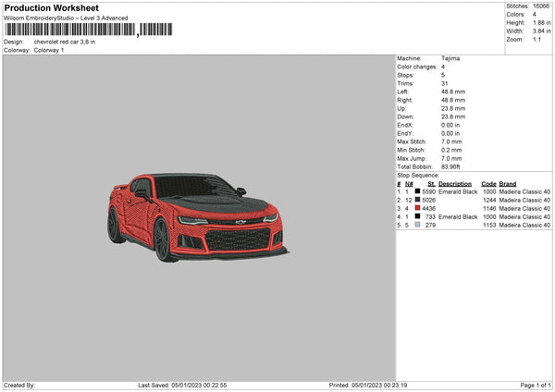
Task: Click the Height value '1.88 in'
Action: pyautogui.click(x=541, y=22)
